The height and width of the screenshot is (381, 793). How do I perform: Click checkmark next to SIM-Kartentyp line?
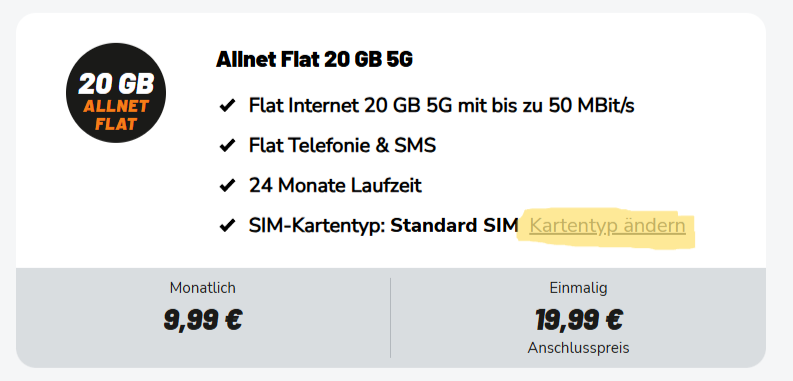[x=227, y=226]
